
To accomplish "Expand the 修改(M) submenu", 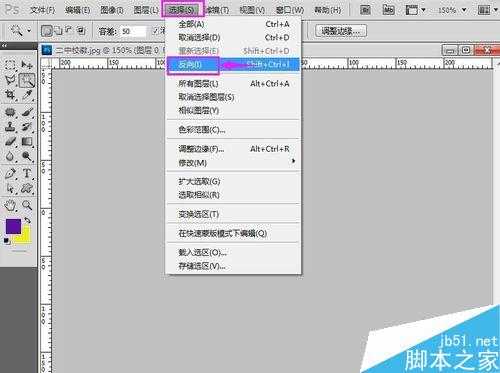I will [x=233, y=163].
